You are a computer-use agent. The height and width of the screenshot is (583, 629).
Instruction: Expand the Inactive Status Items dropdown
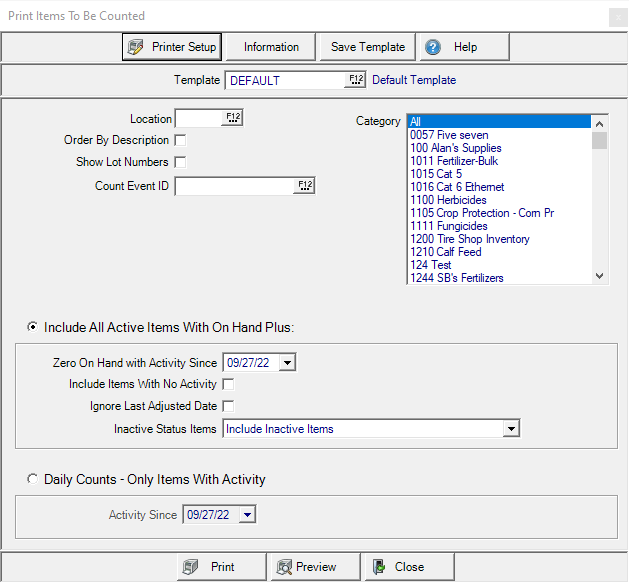pos(511,429)
